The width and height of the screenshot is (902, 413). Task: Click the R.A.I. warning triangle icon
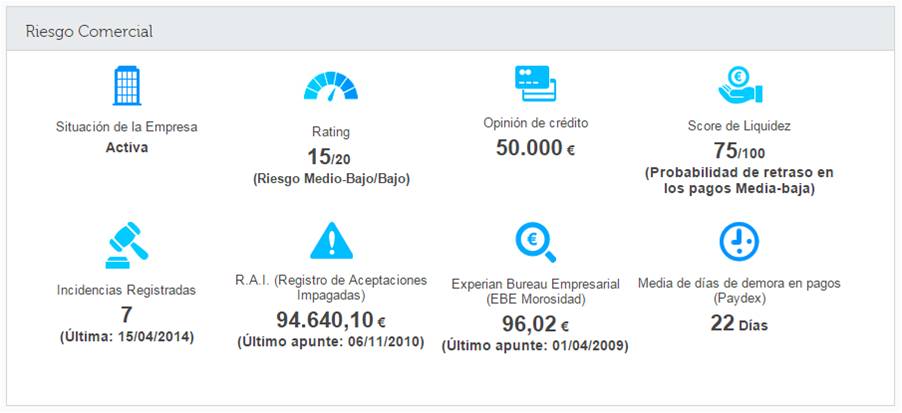tap(331, 240)
